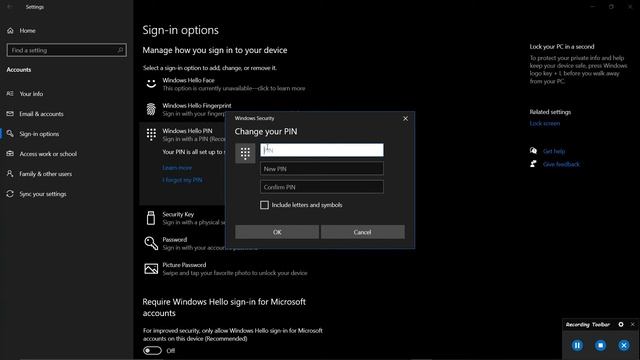Open 'Sync your settings' page
640x360 pixels.
43,194
